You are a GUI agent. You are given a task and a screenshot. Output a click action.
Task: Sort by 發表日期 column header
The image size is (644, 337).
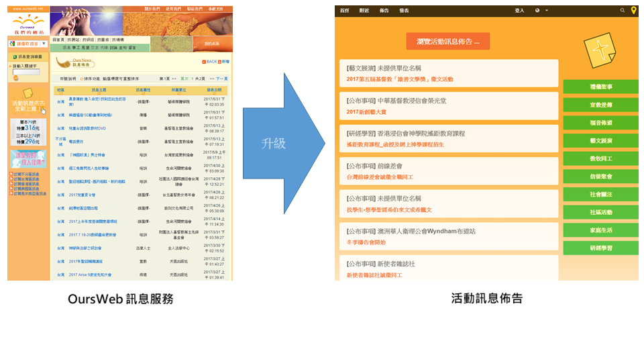tap(214, 89)
